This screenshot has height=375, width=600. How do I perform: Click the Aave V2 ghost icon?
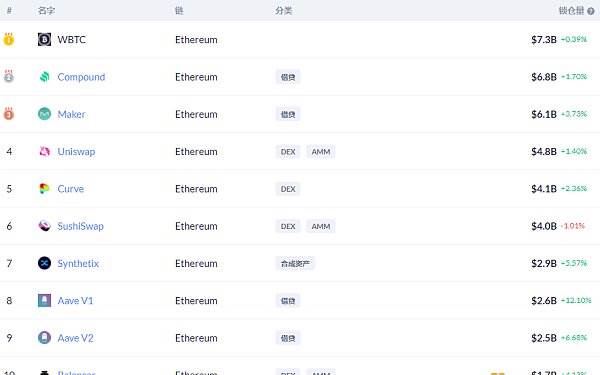pyautogui.click(x=44, y=338)
